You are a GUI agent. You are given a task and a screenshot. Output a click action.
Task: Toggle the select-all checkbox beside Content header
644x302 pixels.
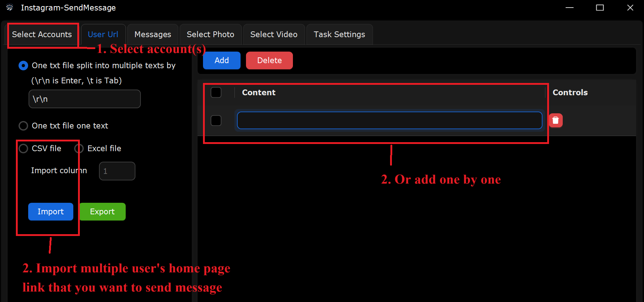(216, 92)
